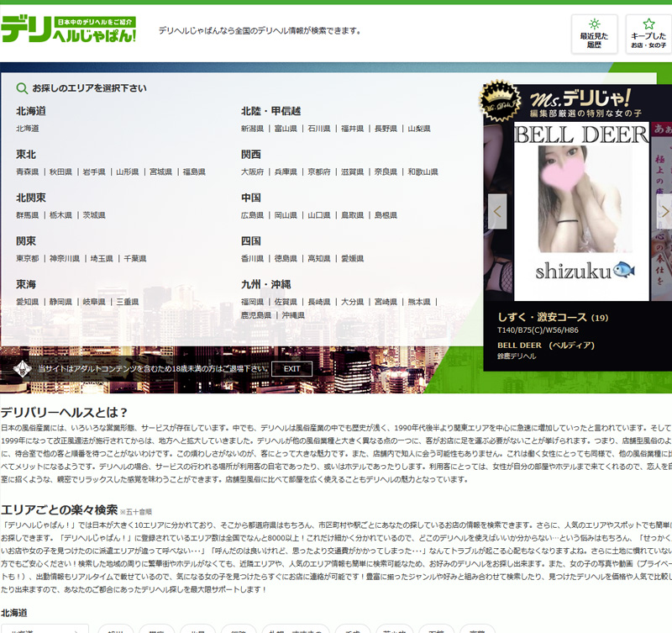This screenshot has width=672, height=633.
Task: Open the 熊本県 area link
Action: (419, 302)
